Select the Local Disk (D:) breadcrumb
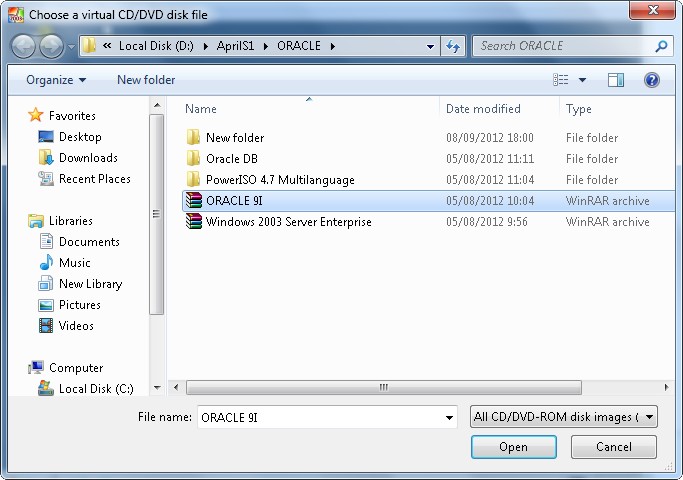The image size is (683, 480). (156, 46)
